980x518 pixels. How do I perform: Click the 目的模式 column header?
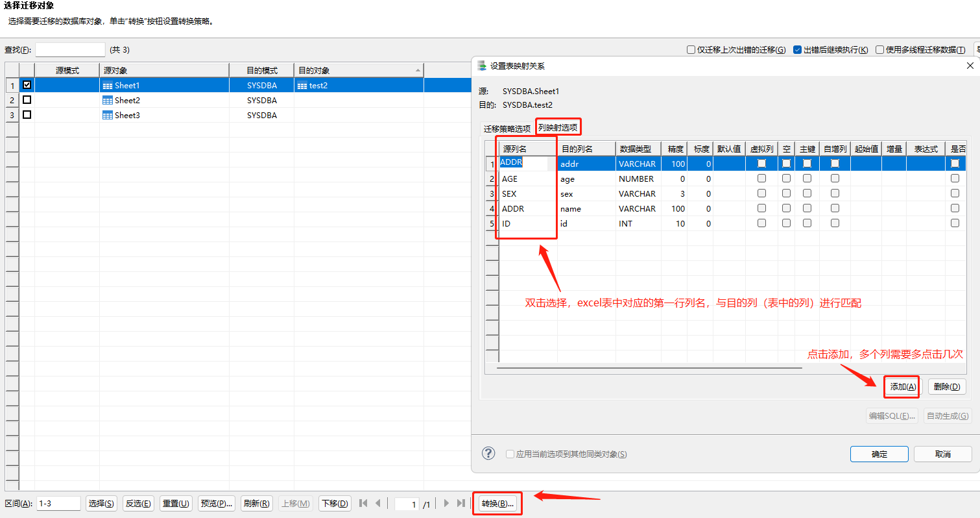(x=262, y=70)
